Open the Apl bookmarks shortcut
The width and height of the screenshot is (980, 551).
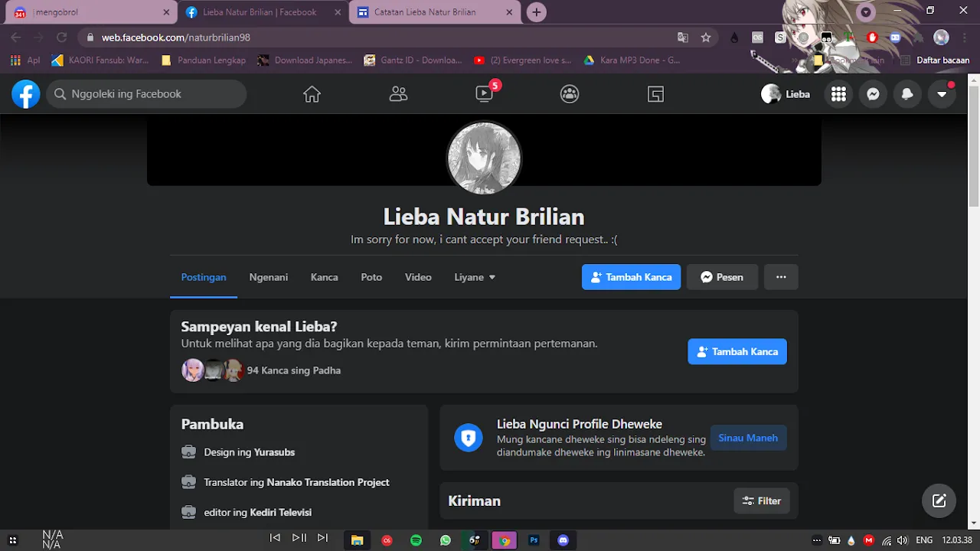click(x=25, y=60)
